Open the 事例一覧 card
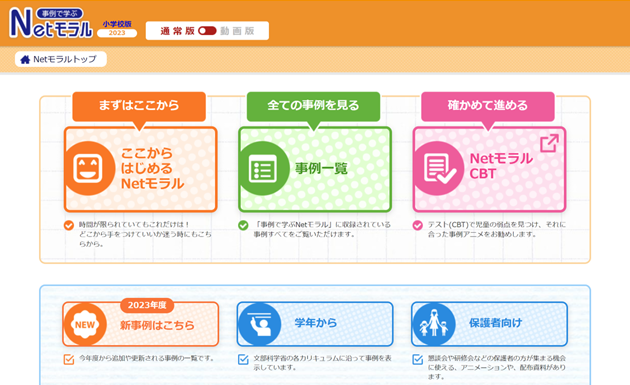 [315, 169]
